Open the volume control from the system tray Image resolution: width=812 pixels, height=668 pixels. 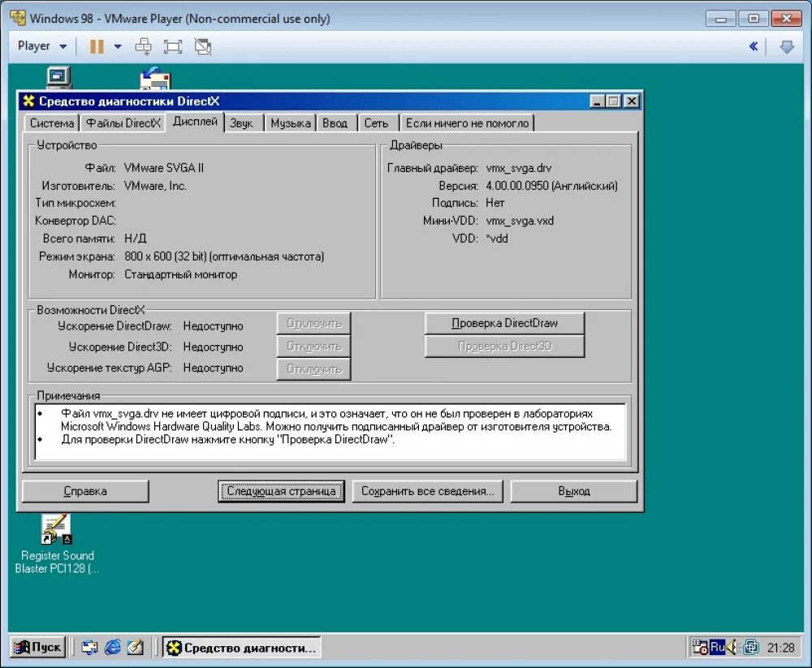[731, 647]
